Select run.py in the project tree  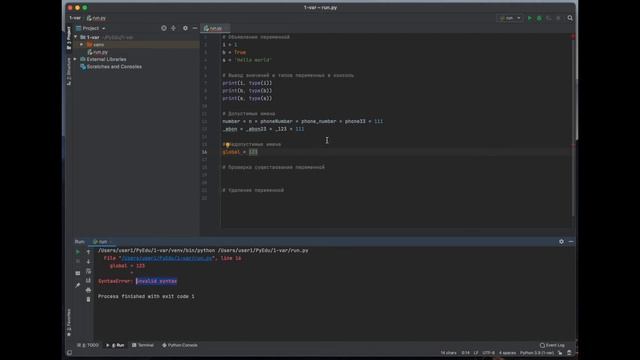[98, 52]
